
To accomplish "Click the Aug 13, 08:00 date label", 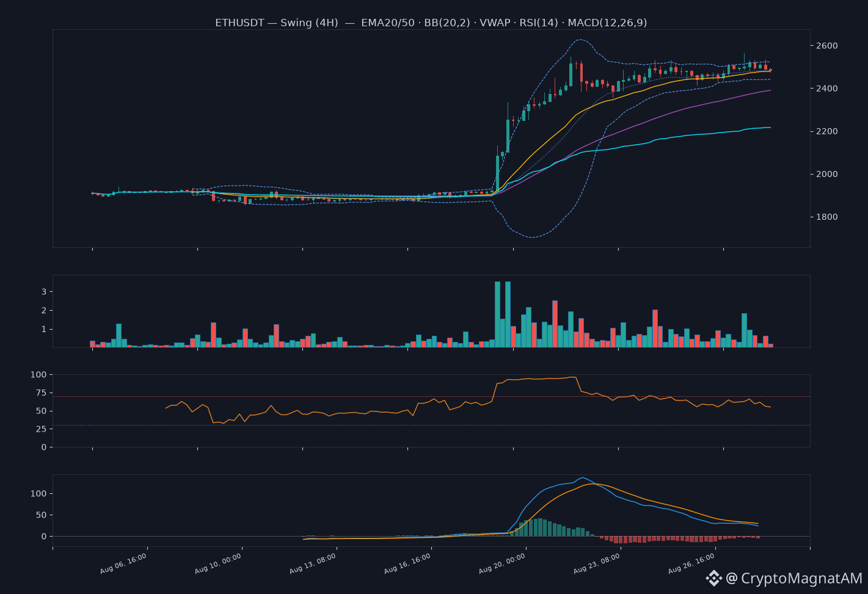I will tap(313, 563).
